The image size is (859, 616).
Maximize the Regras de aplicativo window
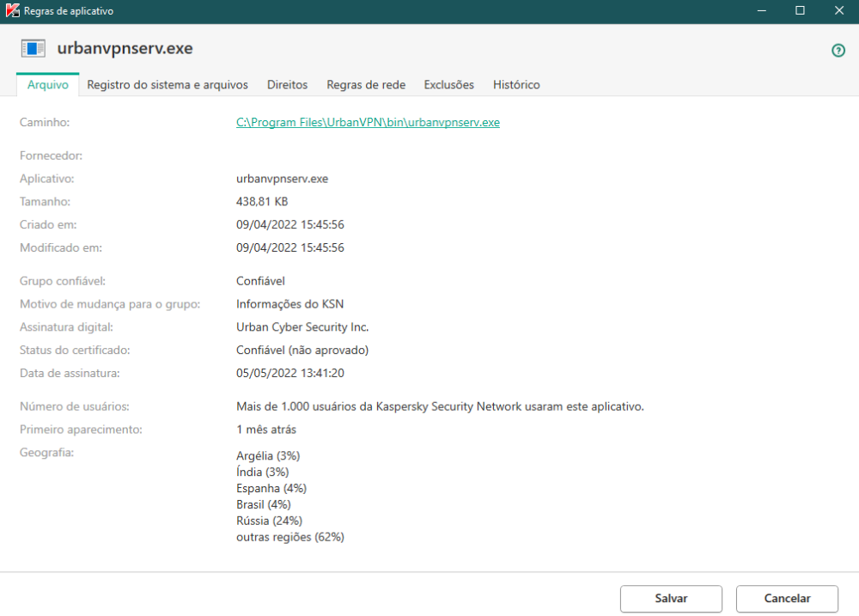(800, 11)
